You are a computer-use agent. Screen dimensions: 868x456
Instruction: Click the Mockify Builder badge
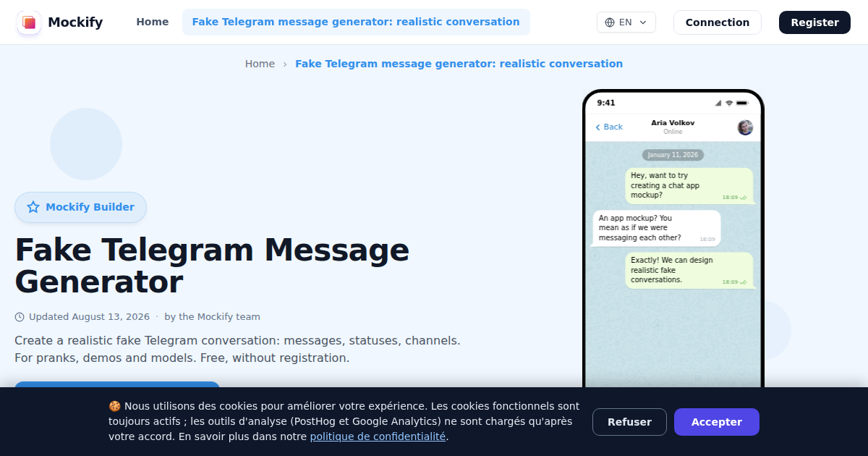tap(80, 207)
